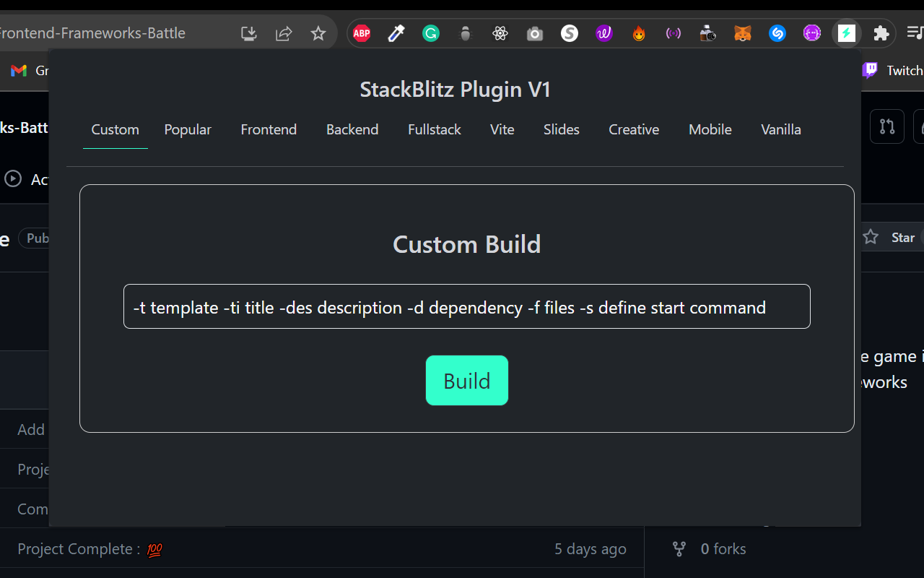
Task: Open the Creative tab
Action: [634, 130]
